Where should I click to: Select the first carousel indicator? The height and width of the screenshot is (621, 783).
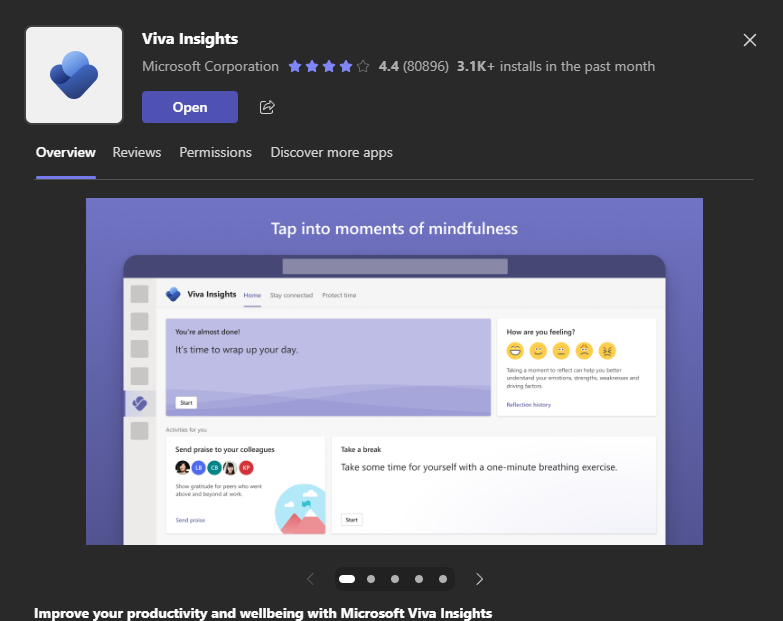[x=347, y=579]
